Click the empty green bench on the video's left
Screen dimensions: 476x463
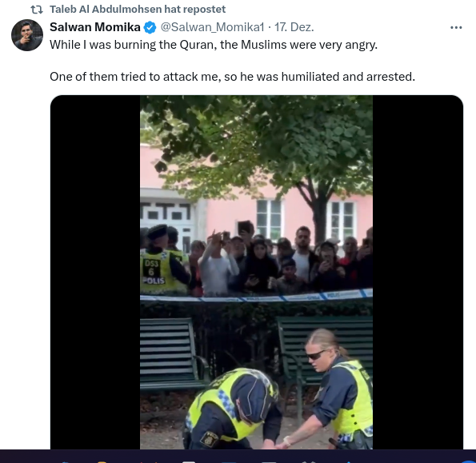170,353
